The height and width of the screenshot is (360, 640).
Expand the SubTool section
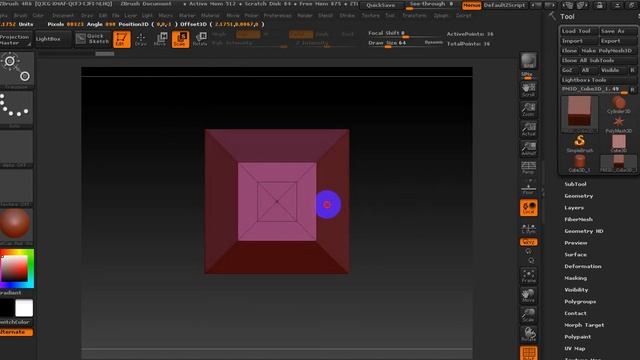[x=576, y=184]
